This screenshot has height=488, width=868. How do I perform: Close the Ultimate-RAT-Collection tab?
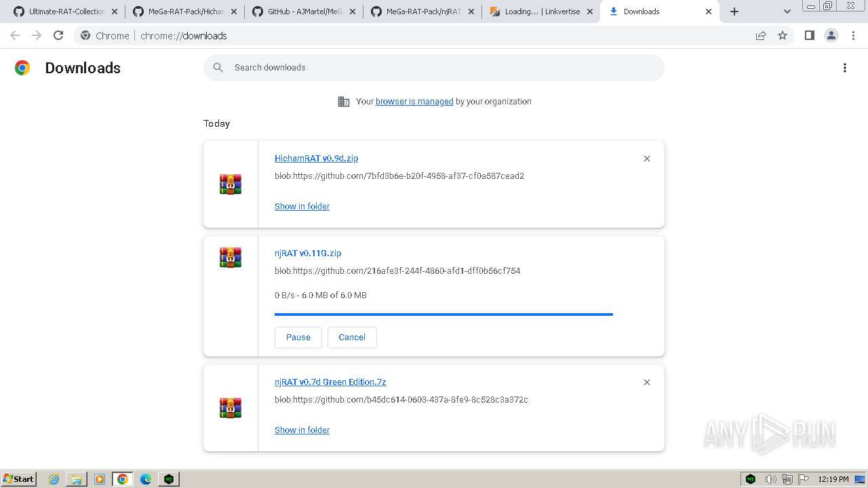tap(115, 12)
